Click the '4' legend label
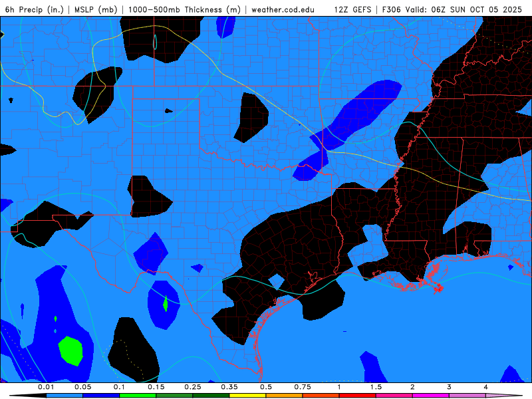The width and height of the screenshot is (532, 399). coord(486,387)
